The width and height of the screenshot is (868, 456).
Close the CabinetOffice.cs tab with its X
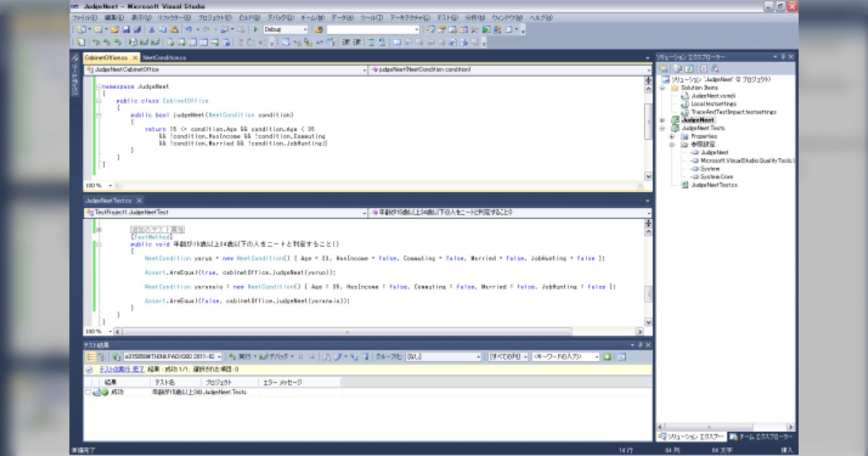click(x=135, y=57)
